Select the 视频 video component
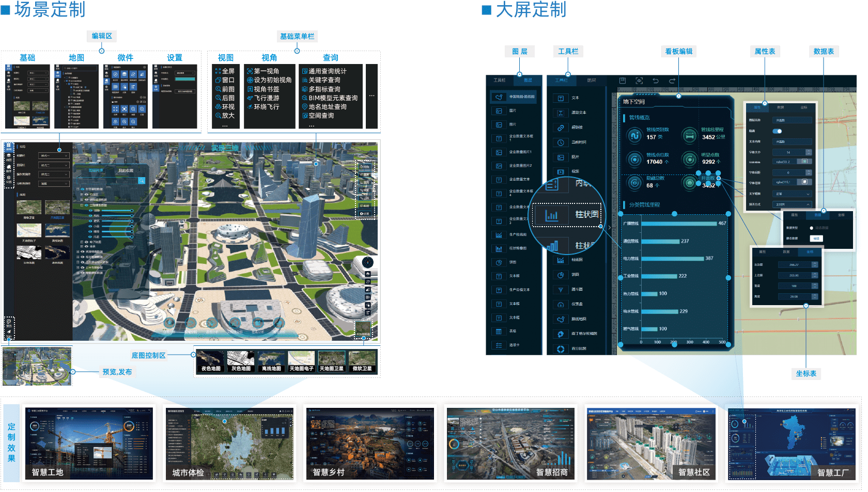 click(x=561, y=171)
